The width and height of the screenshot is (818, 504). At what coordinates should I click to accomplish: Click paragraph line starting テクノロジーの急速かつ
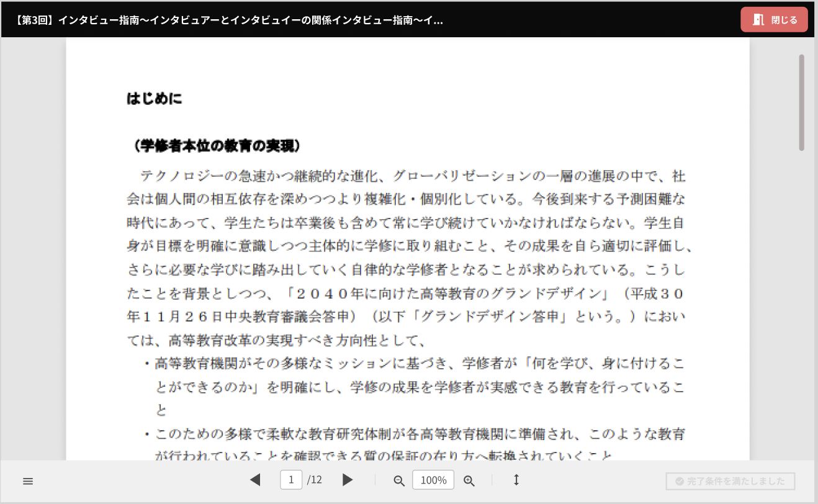tap(413, 176)
